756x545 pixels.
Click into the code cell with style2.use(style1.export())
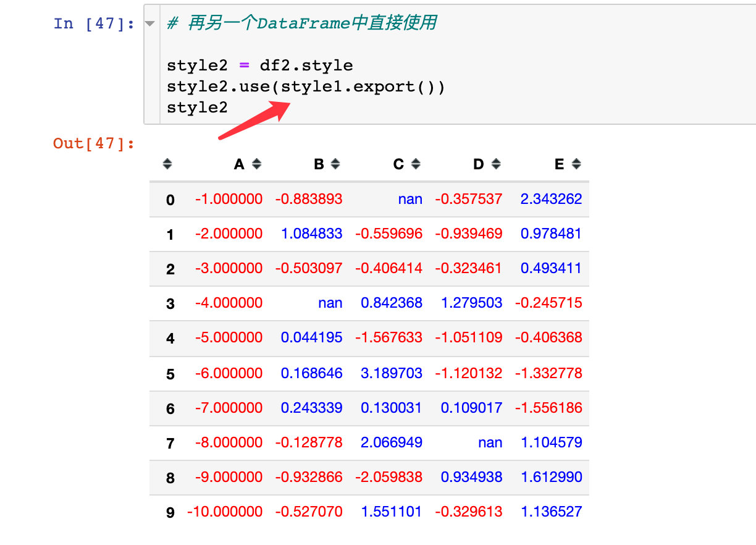(450, 65)
